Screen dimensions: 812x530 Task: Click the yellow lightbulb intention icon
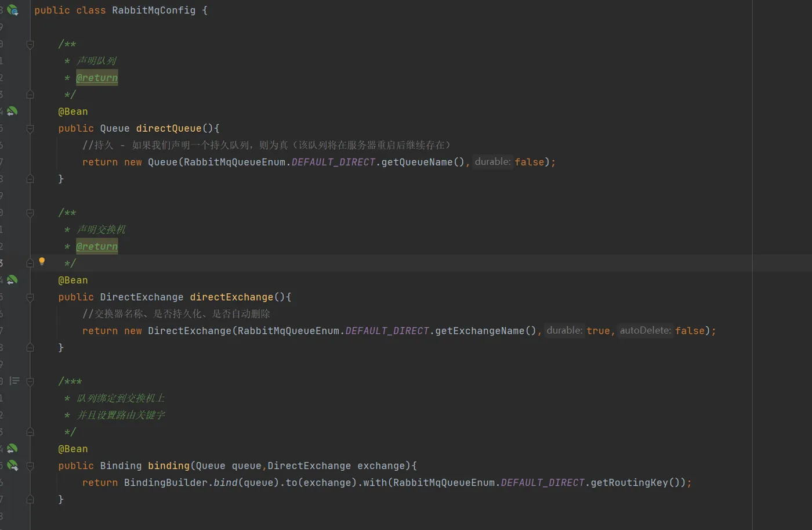[x=42, y=262]
